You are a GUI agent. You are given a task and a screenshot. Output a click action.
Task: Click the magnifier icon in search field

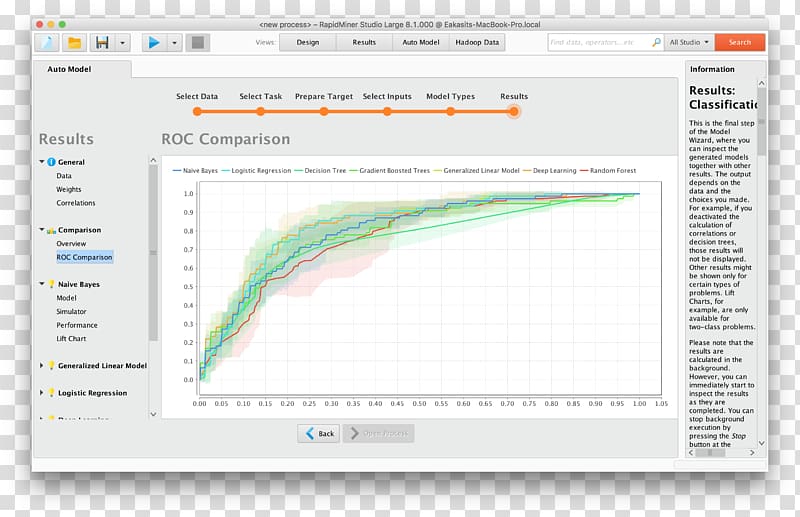656,42
